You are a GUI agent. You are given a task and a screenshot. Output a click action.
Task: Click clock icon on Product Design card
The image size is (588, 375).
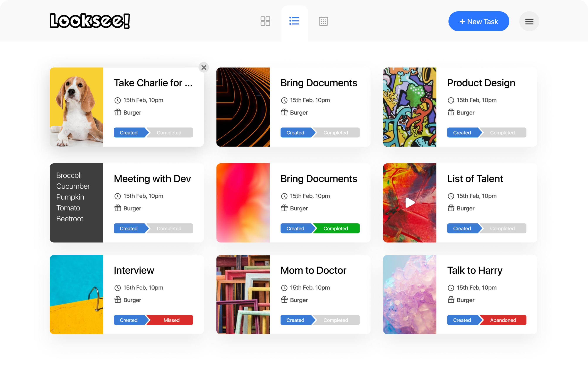pyautogui.click(x=451, y=100)
